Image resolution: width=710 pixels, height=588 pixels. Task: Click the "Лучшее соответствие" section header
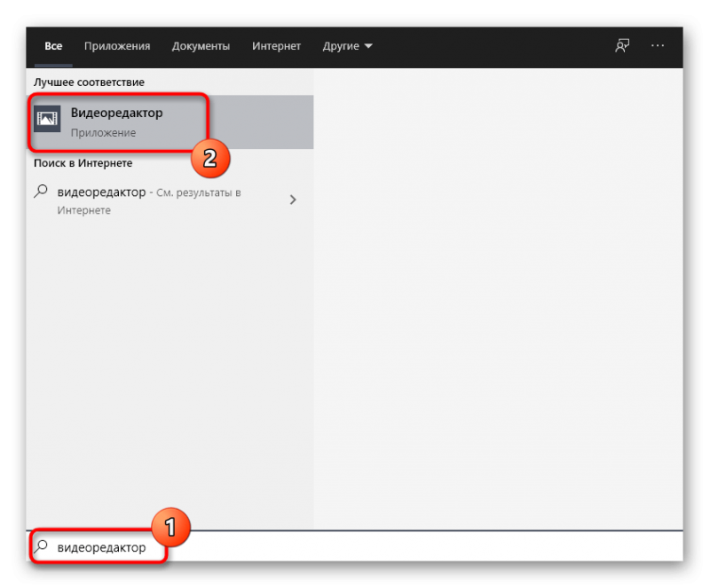pyautogui.click(x=89, y=82)
